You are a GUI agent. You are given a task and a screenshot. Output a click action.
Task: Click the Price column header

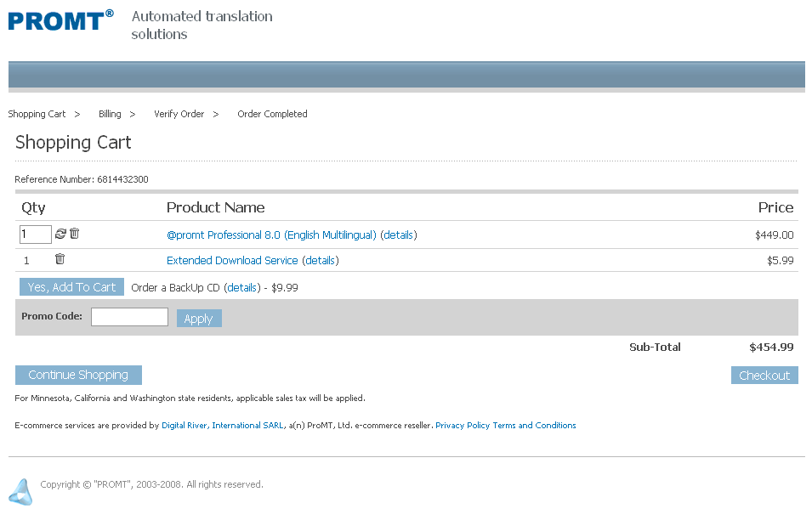775,207
